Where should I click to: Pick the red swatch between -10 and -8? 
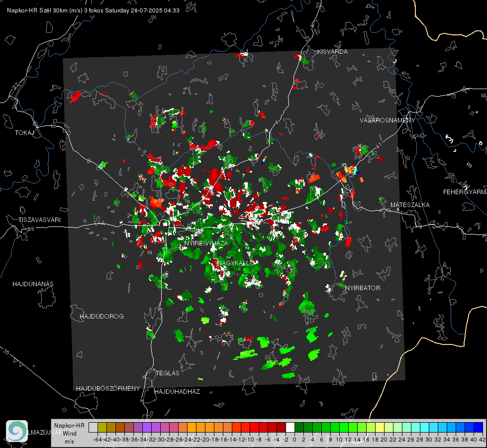coord(254,428)
